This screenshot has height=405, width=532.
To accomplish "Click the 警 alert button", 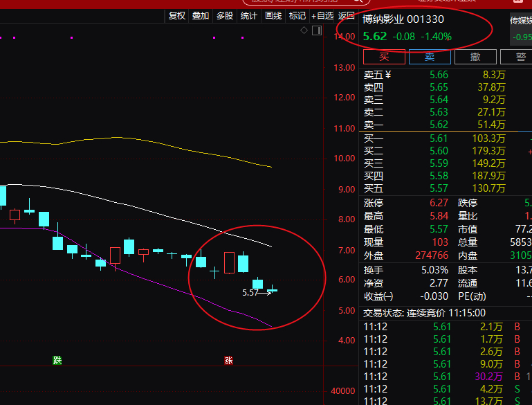I will point(516,57).
